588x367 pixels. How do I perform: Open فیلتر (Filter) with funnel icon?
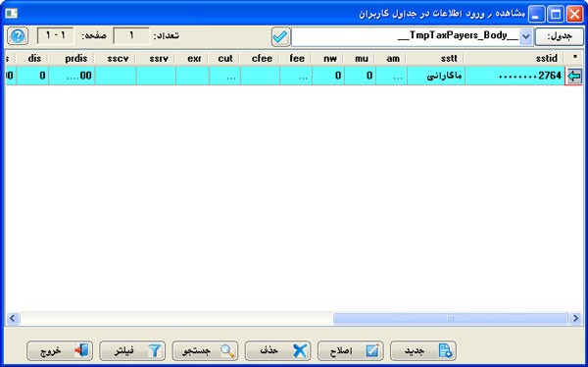click(132, 351)
